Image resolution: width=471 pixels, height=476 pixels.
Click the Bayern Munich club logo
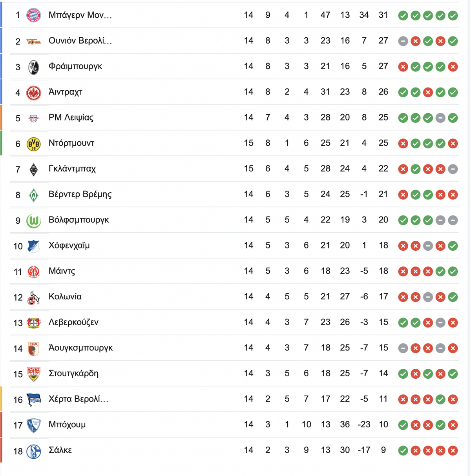(33, 15)
